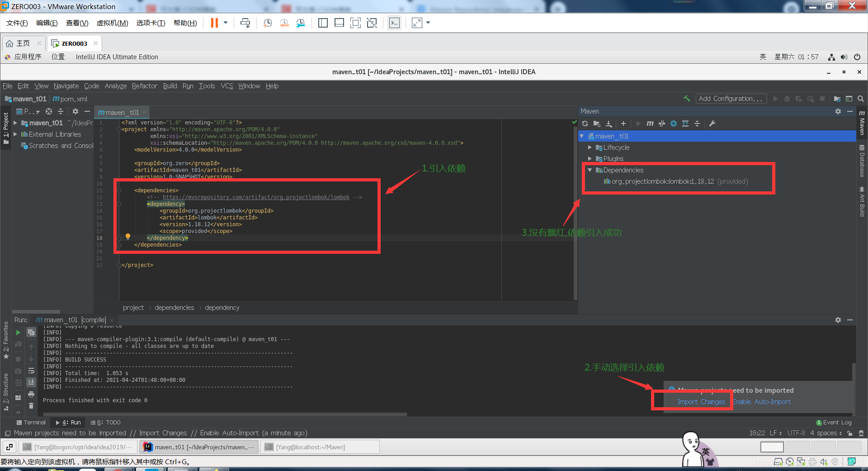Open VMware power options dropdown arrow

pyautogui.click(x=226, y=23)
